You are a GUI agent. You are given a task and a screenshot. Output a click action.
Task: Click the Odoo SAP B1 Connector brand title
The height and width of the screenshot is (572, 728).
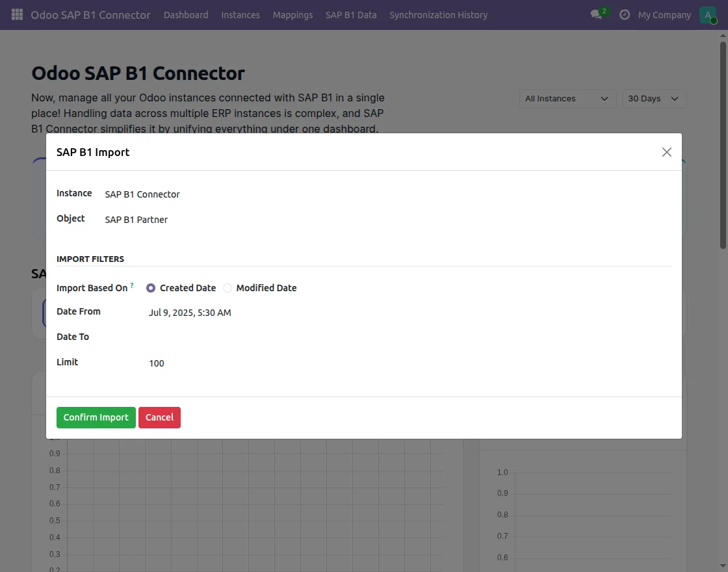click(x=90, y=15)
